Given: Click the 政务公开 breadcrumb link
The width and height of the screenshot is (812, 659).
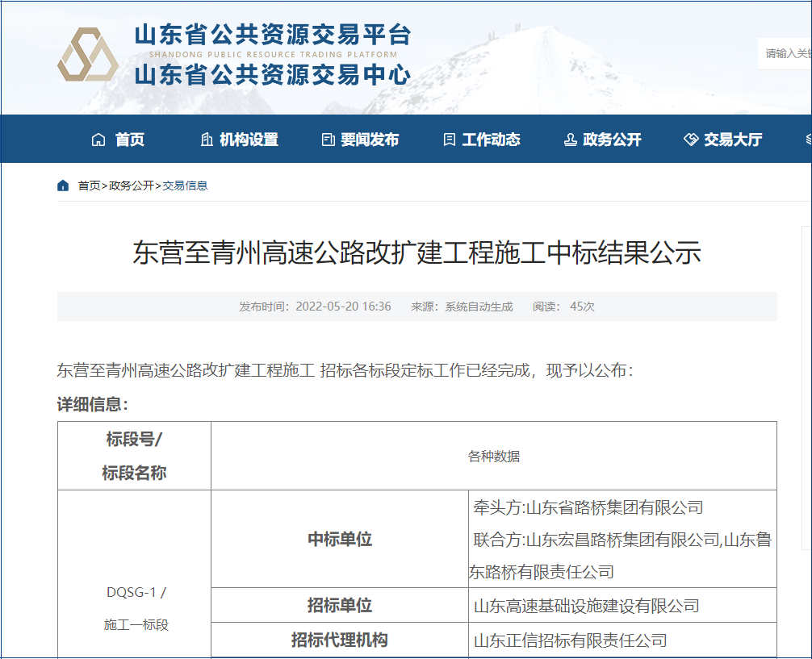Looking at the screenshot, I should pos(131,186).
